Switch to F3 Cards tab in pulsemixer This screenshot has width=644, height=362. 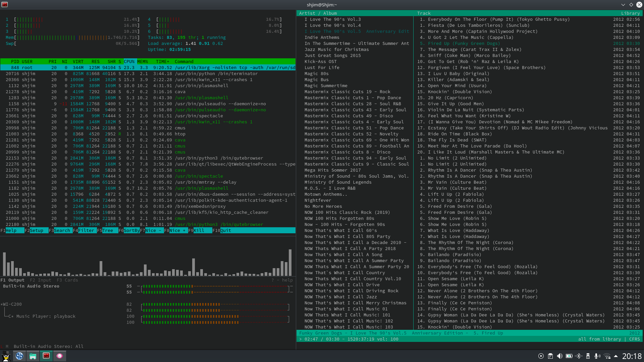point(67,280)
